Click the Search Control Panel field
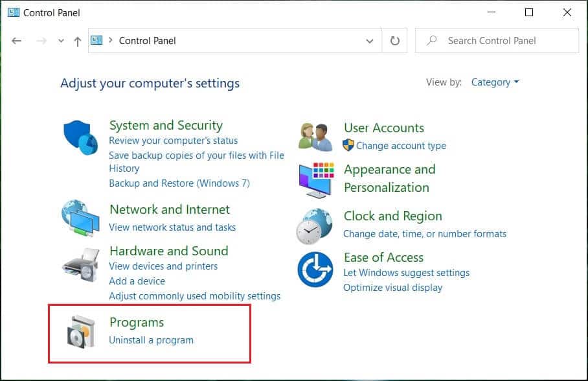This screenshot has height=381, width=588. [497, 40]
